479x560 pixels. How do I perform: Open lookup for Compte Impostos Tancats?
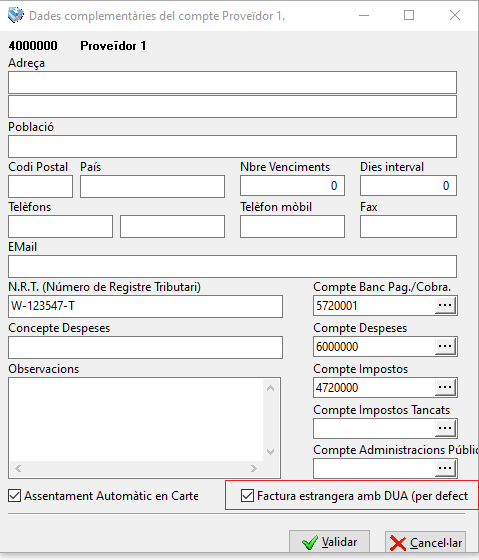pos(445,428)
